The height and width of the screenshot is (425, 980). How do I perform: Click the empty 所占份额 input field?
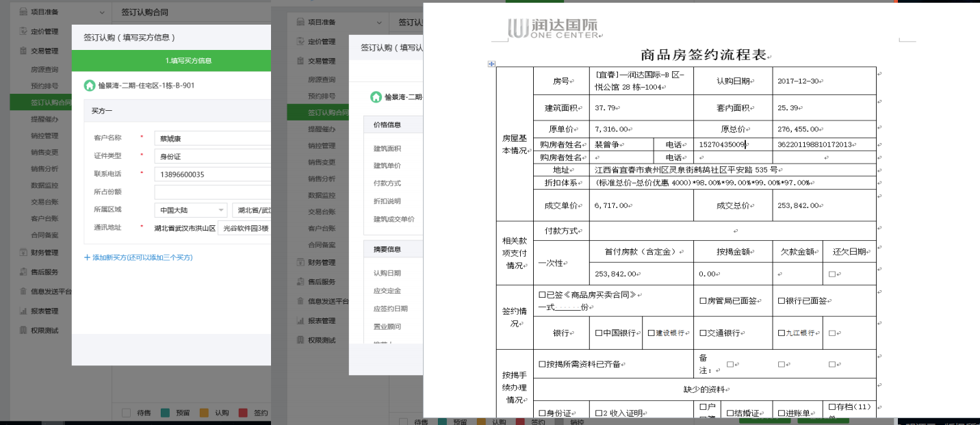pyautogui.click(x=213, y=192)
